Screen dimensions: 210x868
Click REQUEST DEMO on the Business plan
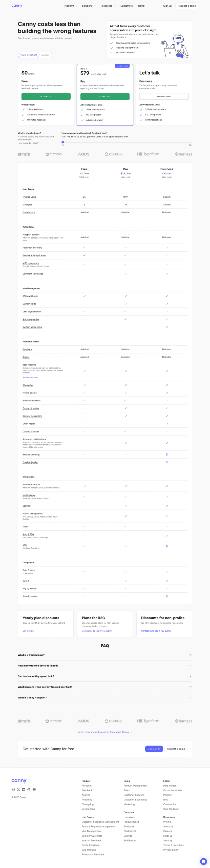pos(164,96)
